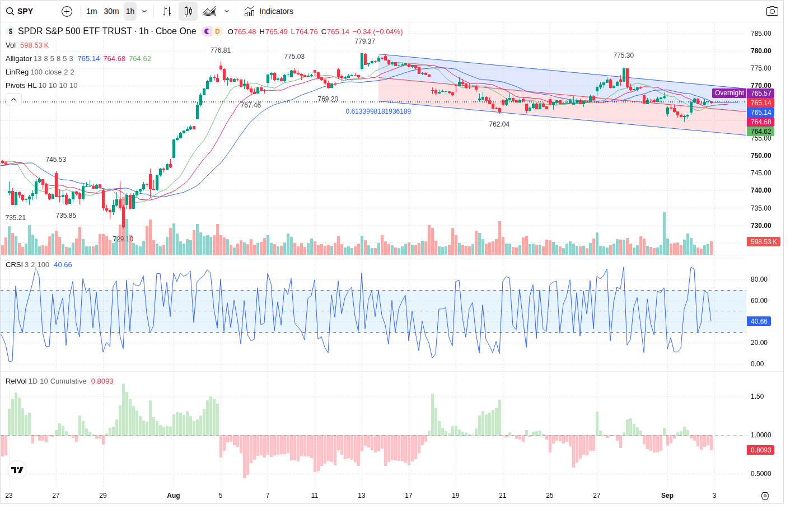Click the orange D delayed-data badge

[217, 31]
